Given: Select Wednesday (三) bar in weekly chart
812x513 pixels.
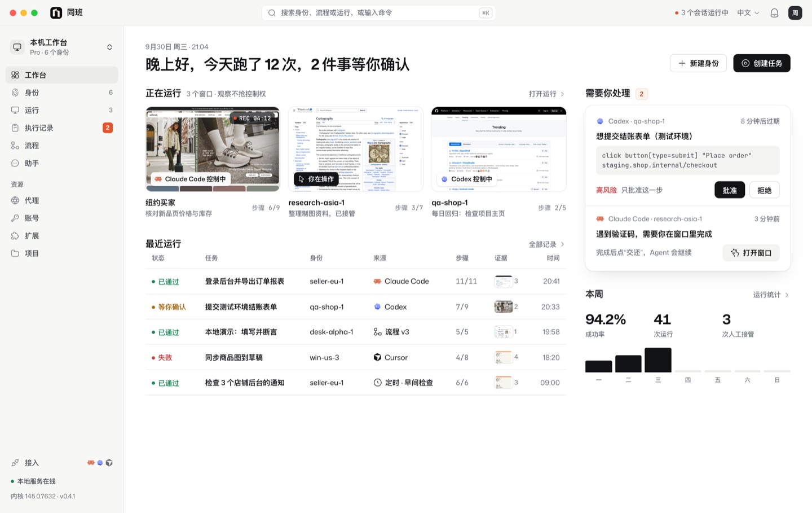Looking at the screenshot, I should pos(658,360).
